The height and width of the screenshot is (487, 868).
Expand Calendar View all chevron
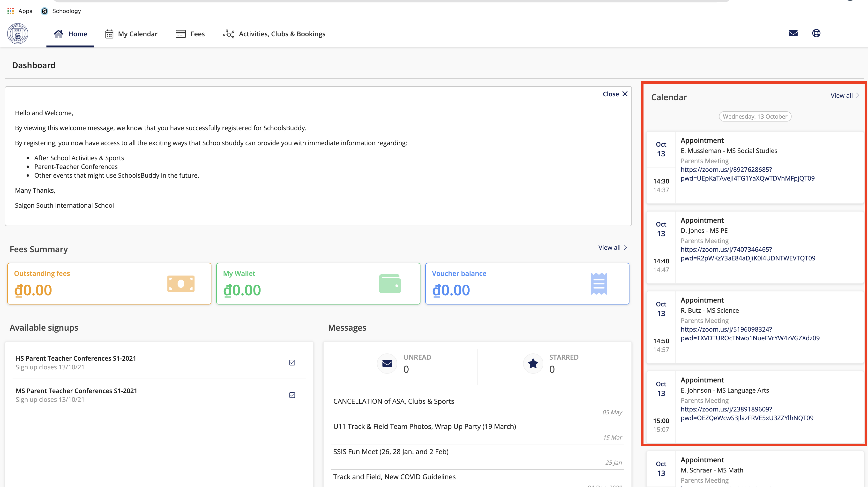point(858,96)
